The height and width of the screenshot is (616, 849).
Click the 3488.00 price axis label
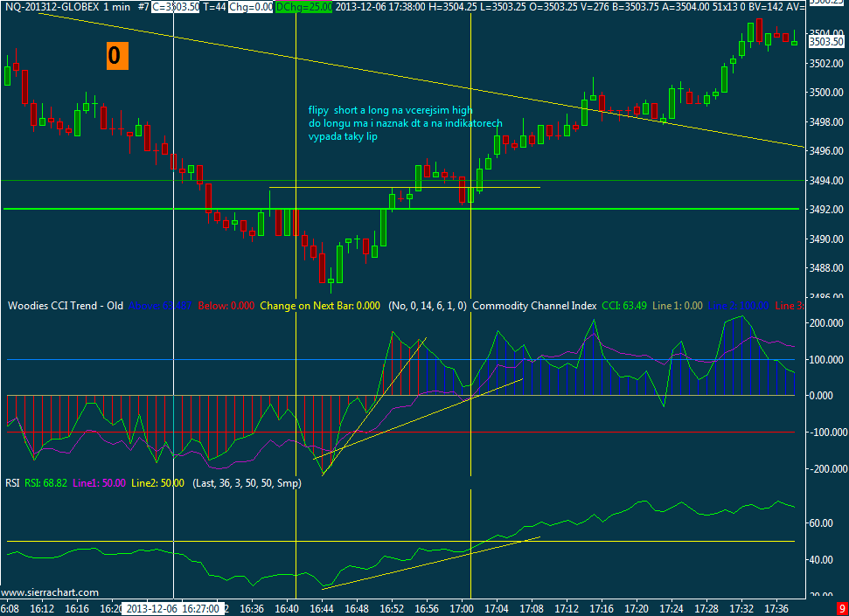[825, 268]
